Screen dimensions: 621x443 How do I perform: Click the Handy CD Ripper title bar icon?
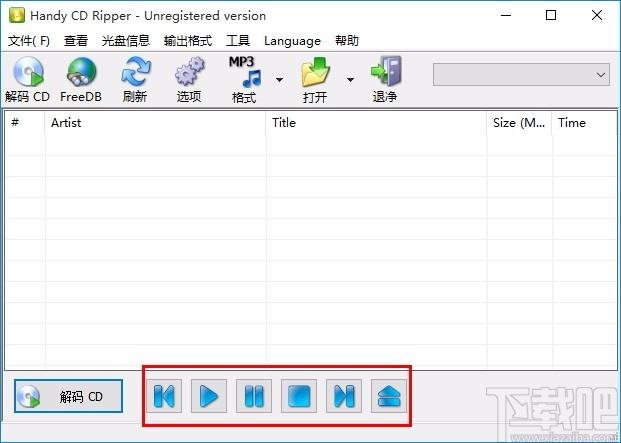[x=17, y=15]
